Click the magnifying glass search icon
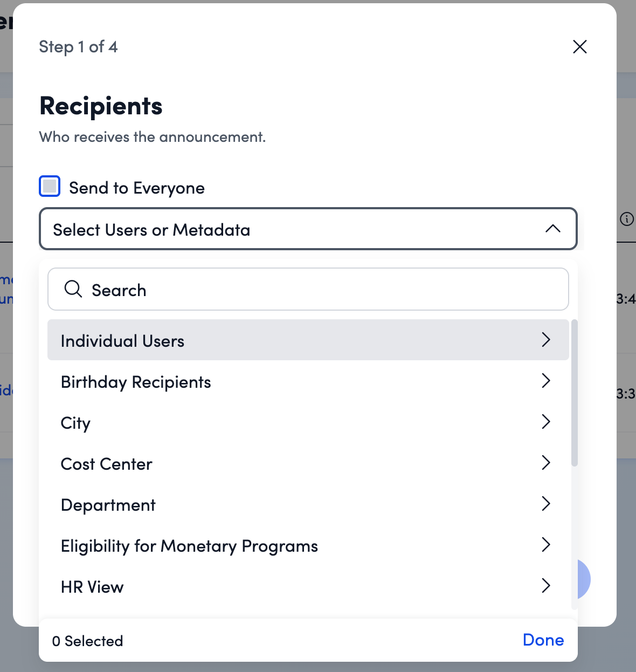 coord(73,289)
